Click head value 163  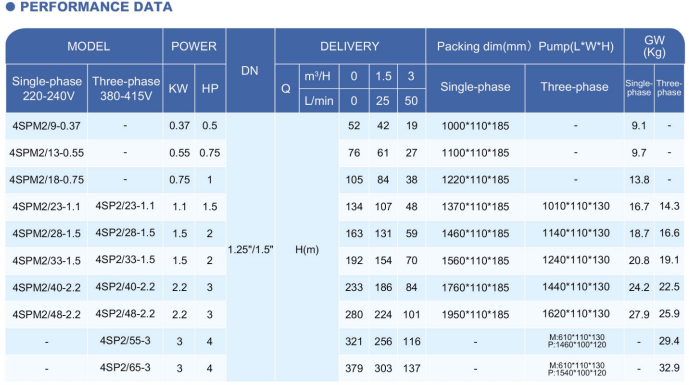pyautogui.click(x=354, y=233)
